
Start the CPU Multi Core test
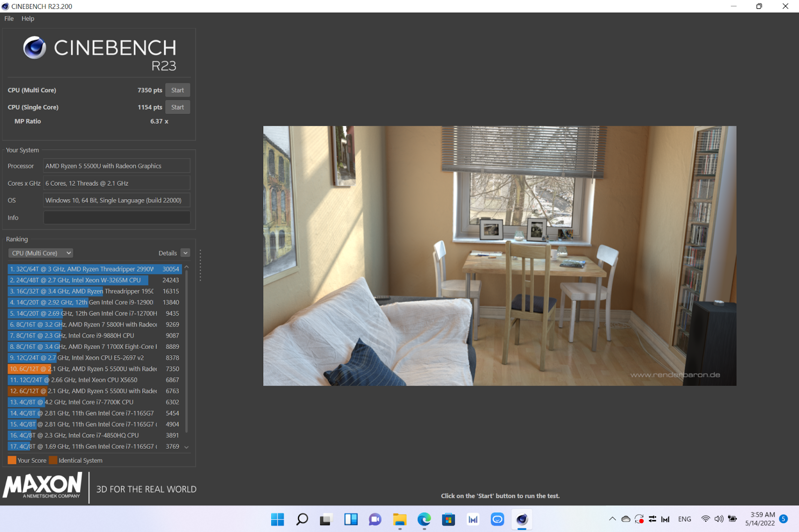[x=177, y=90]
